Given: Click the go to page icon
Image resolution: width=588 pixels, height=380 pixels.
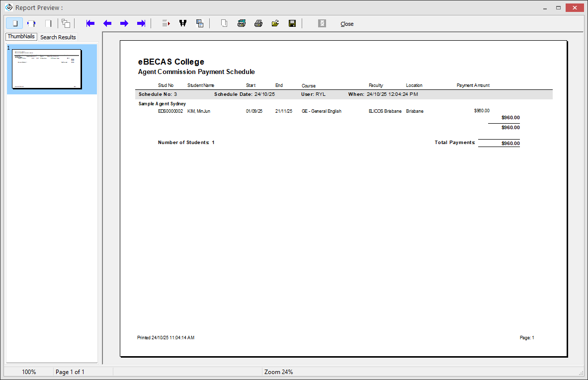Looking at the screenshot, I should 166,23.
